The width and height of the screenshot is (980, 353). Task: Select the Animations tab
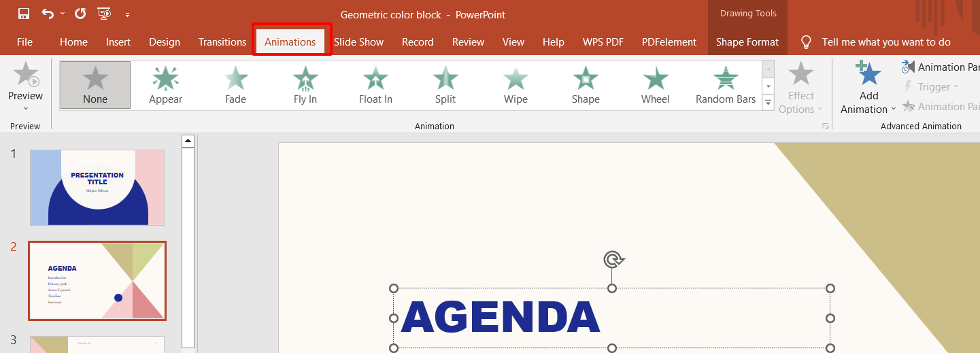point(290,42)
